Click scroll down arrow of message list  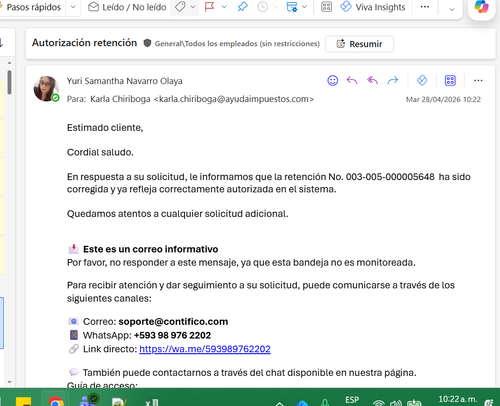9,382
